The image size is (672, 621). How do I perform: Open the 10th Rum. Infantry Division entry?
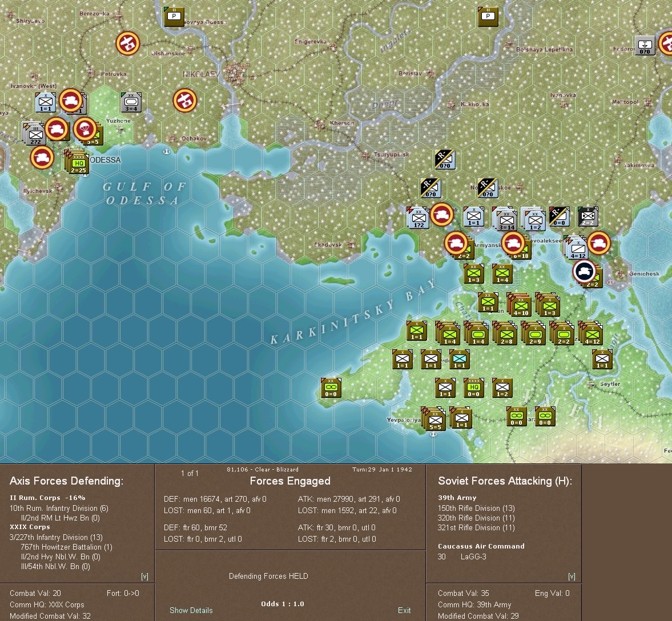[x=59, y=509]
